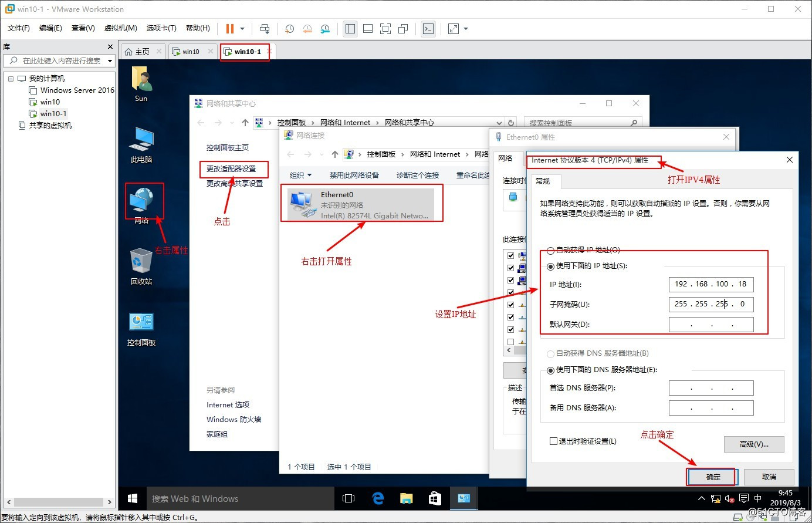Check the 退出时验证设置 checkbox
Viewport: 812px width, 523px height.
[x=553, y=441]
